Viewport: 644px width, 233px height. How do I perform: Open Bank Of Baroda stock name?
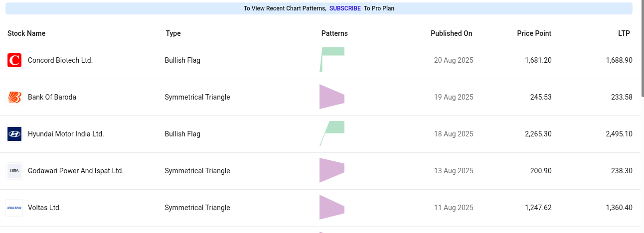pyautogui.click(x=52, y=97)
